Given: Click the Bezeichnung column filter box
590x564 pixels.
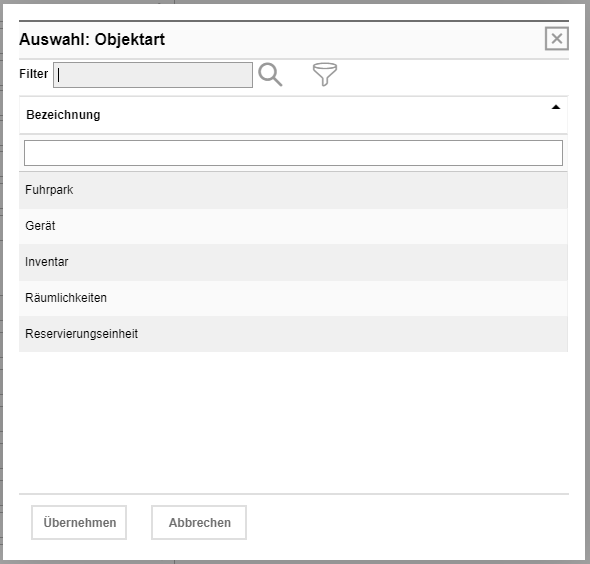Looking at the screenshot, I should point(293,153).
